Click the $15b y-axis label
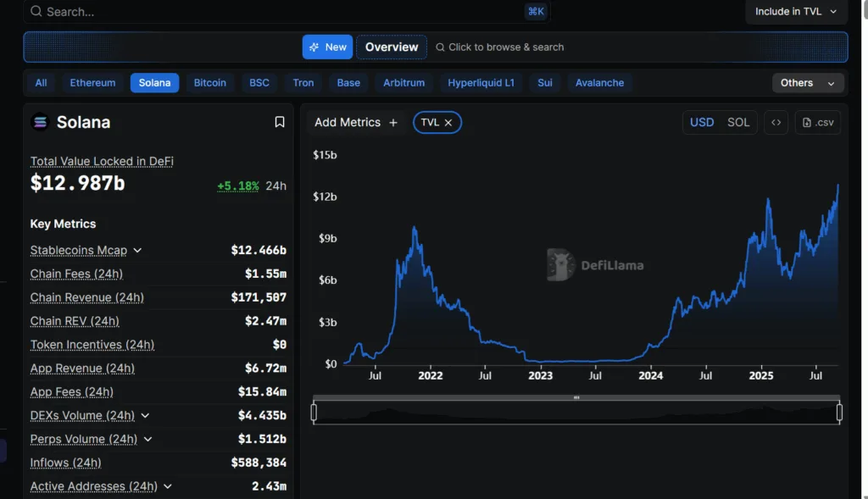 (x=325, y=155)
